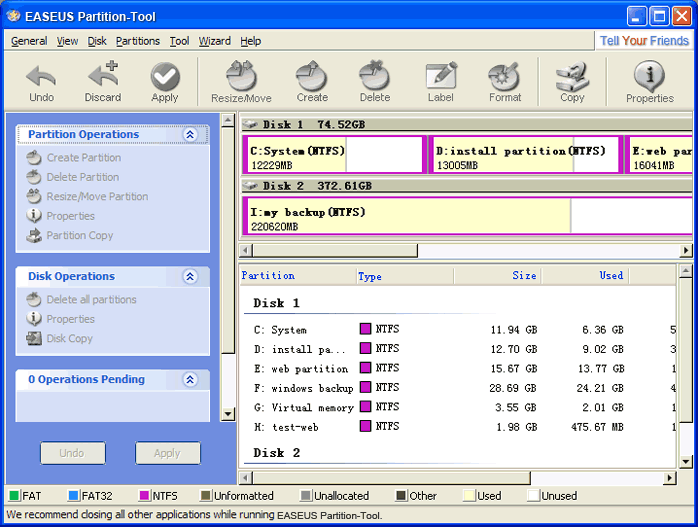Open the Wizard menu
The width and height of the screenshot is (698, 528).
pyautogui.click(x=214, y=41)
